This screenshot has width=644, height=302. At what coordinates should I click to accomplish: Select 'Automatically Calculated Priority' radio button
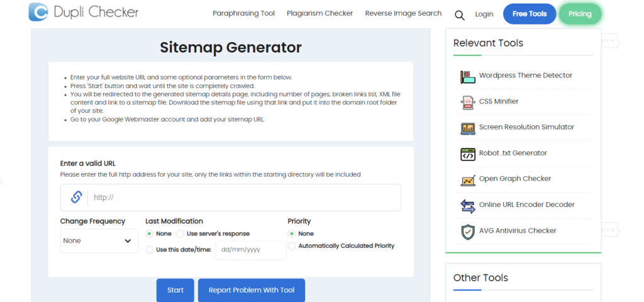click(292, 246)
